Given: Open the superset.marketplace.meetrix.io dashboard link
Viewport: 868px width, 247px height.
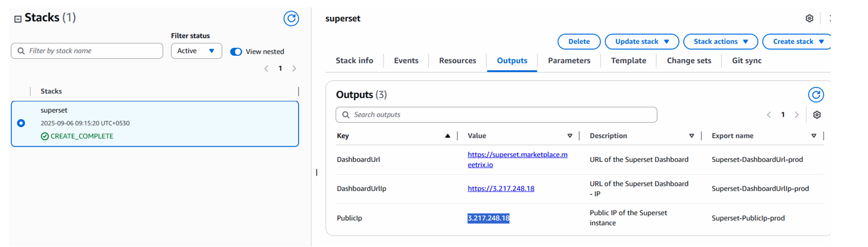Looking at the screenshot, I should (x=517, y=159).
